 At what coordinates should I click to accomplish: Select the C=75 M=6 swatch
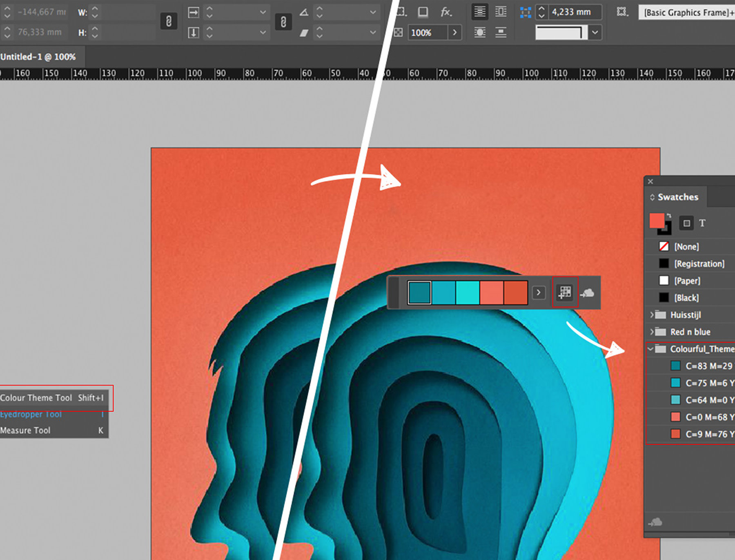(690, 383)
